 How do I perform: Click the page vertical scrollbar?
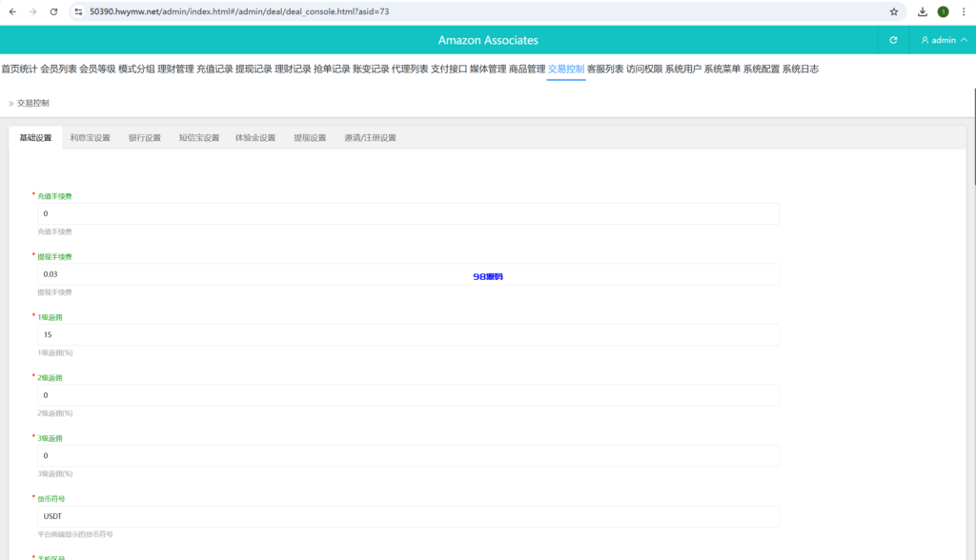(x=974, y=137)
